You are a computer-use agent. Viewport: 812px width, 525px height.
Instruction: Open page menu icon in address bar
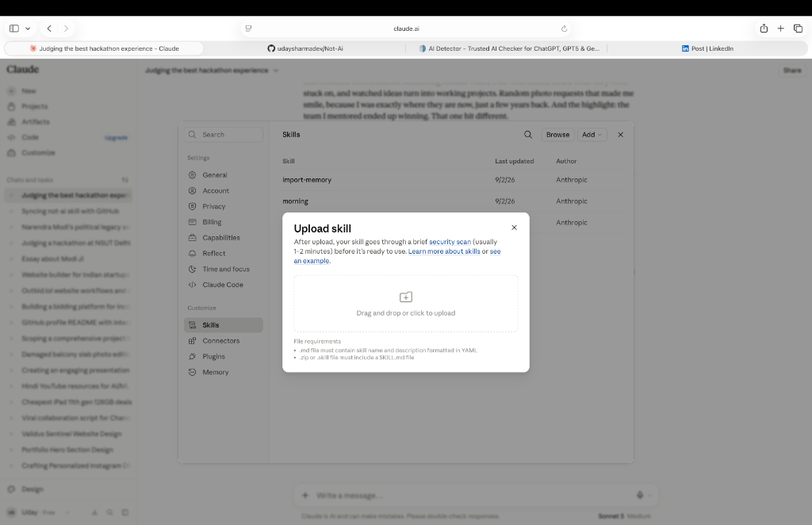click(248, 29)
